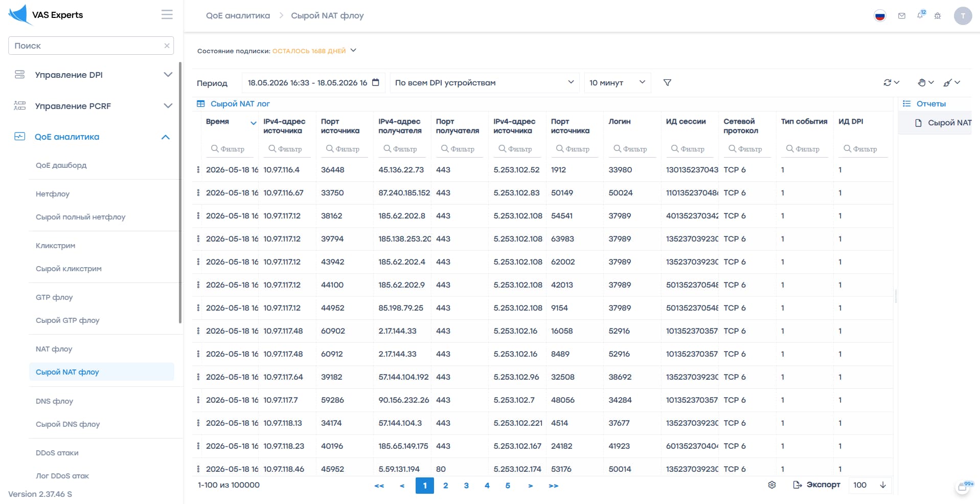Open the calendar icon in period field
This screenshot has width=980, height=504.
pos(376,82)
